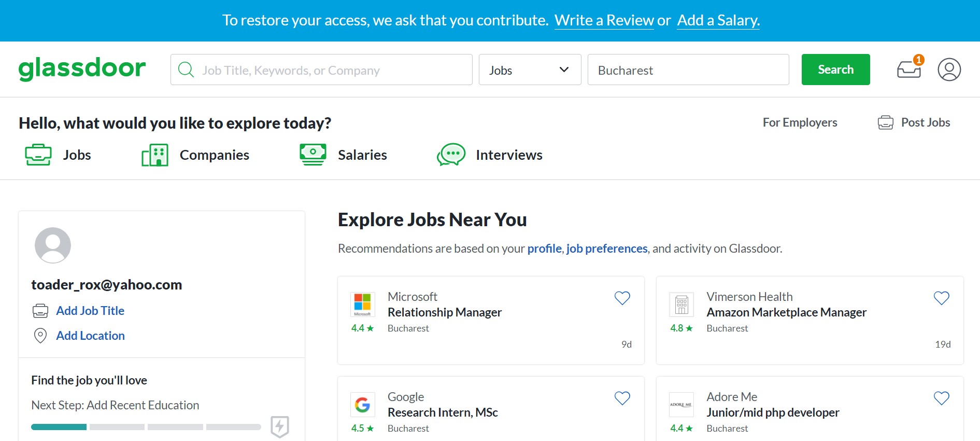Click the Post Jobs briefcase icon
Image resolution: width=980 pixels, height=441 pixels.
point(886,122)
